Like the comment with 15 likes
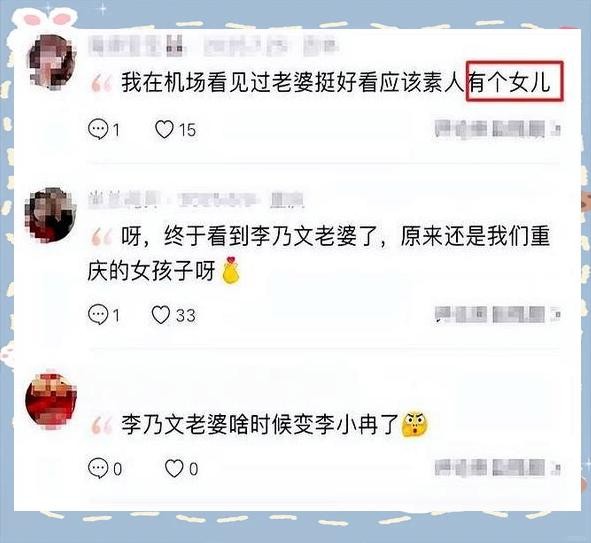This screenshot has height=543, width=591. (x=175, y=129)
